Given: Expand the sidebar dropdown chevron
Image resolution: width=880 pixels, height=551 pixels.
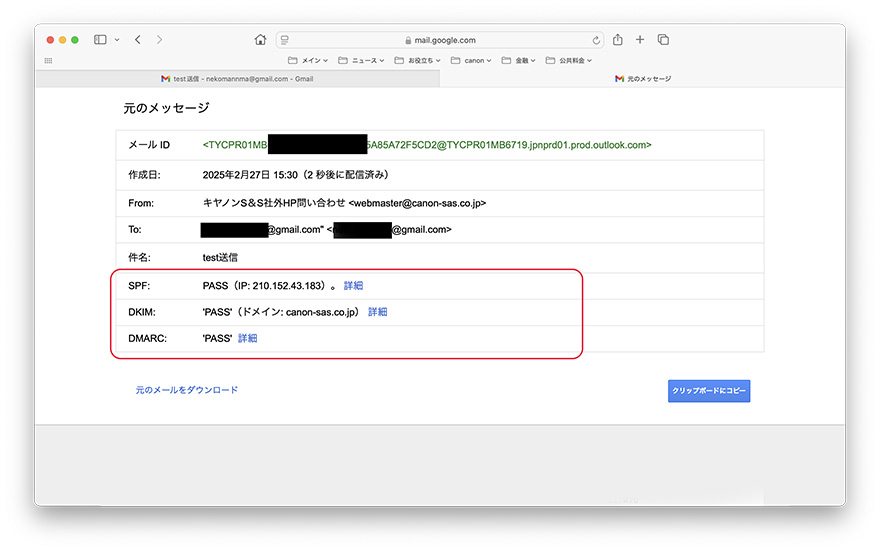Looking at the screenshot, I should point(117,40).
